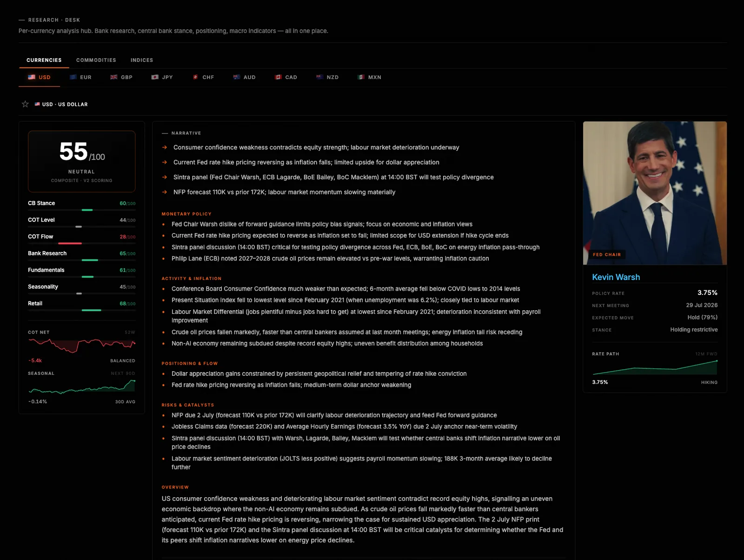Click the small US flag beside USD · US DOLLAR

pos(37,104)
